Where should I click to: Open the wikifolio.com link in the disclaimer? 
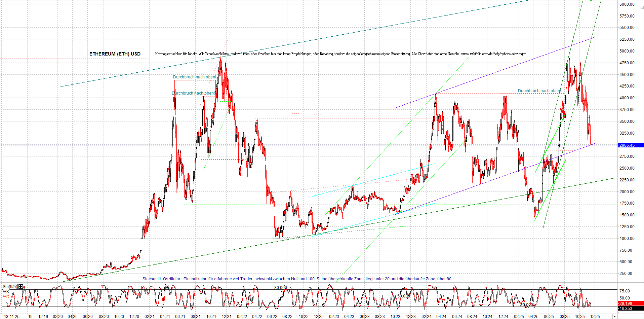click(x=493, y=54)
